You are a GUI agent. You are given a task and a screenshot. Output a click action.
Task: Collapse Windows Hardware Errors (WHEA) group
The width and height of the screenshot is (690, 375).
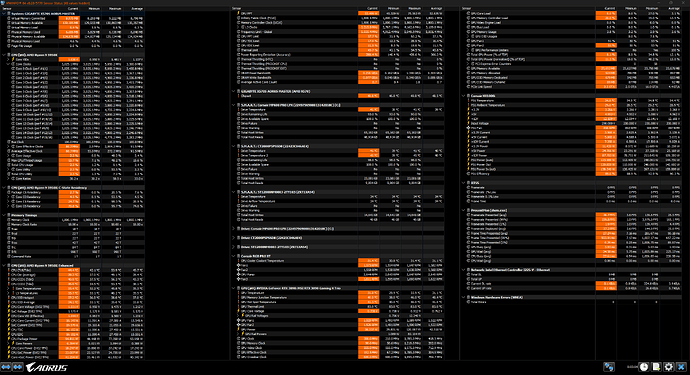(x=463, y=298)
